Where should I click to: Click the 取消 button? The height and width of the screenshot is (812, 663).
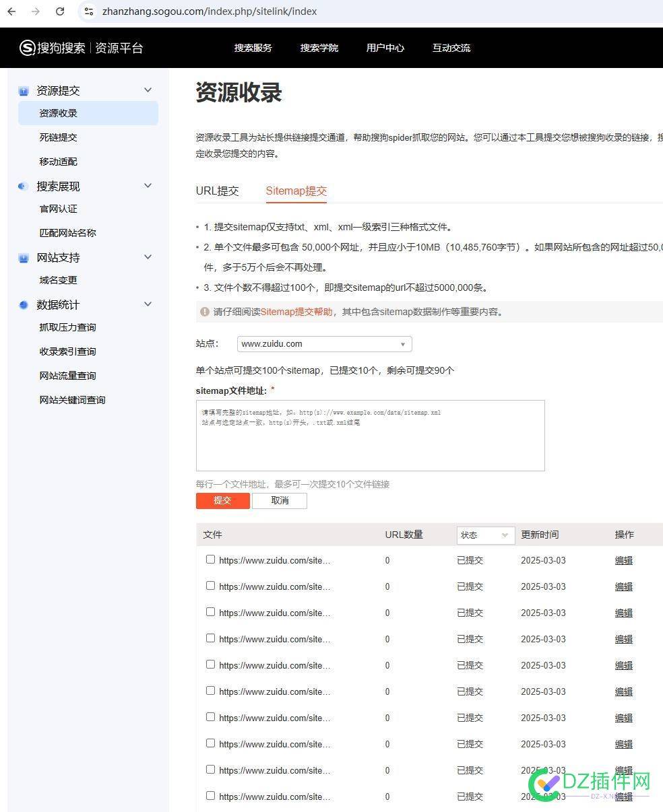[280, 500]
